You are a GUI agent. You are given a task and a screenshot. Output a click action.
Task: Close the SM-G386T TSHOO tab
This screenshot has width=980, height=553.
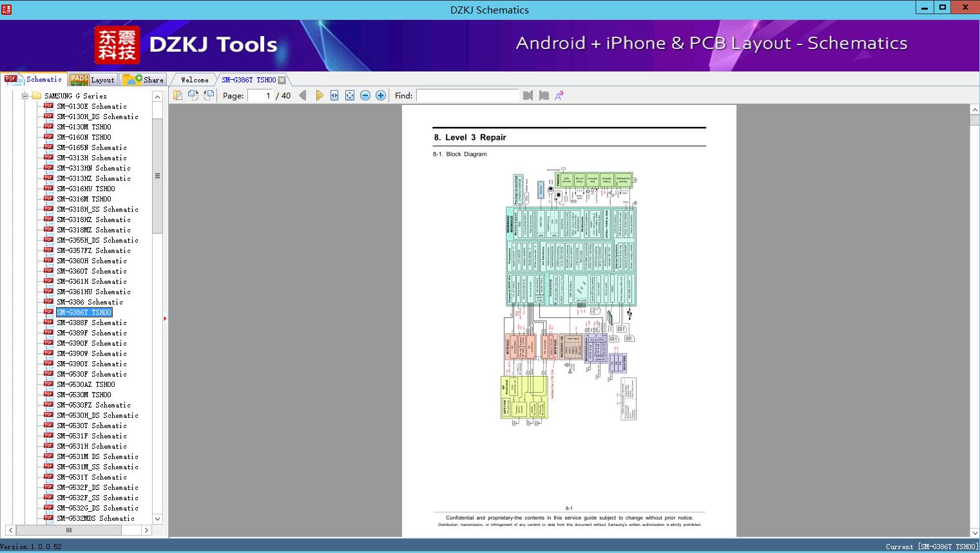coord(282,80)
